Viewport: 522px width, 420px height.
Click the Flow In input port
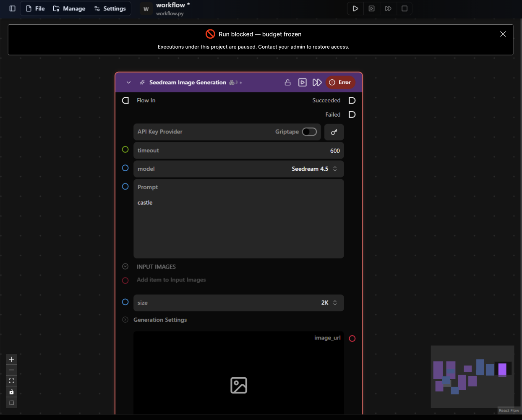(x=125, y=100)
